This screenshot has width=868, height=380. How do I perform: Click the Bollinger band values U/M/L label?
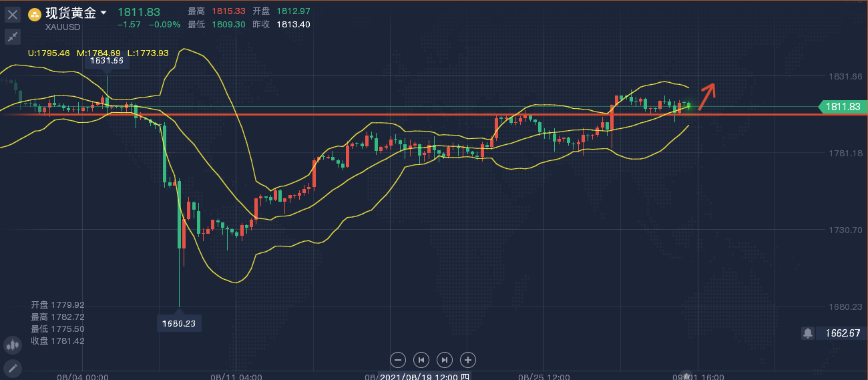(x=97, y=53)
